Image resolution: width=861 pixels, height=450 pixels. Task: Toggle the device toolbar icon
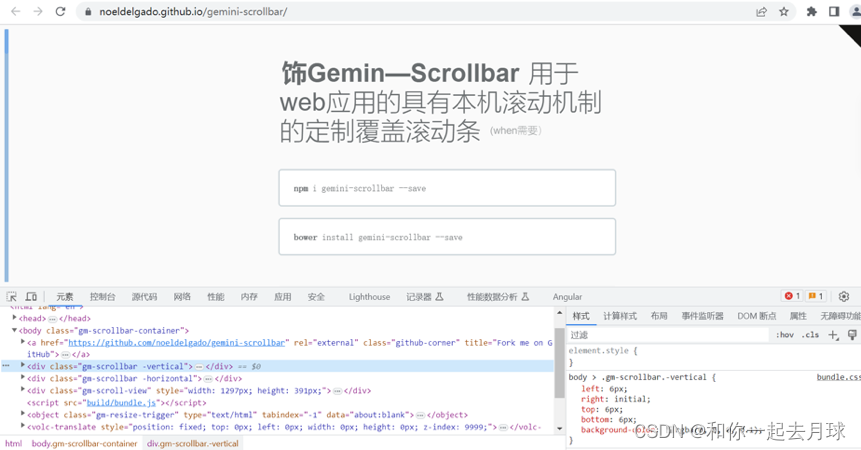tap(31, 296)
